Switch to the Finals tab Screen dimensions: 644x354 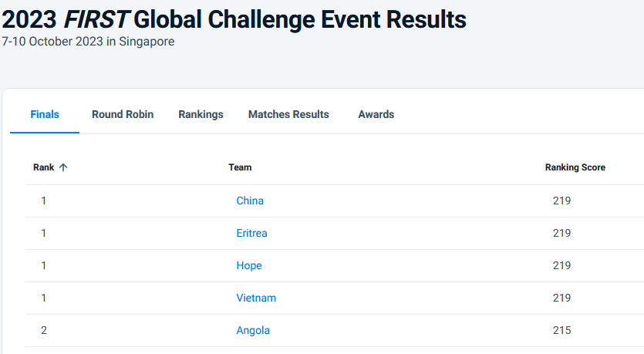[45, 114]
